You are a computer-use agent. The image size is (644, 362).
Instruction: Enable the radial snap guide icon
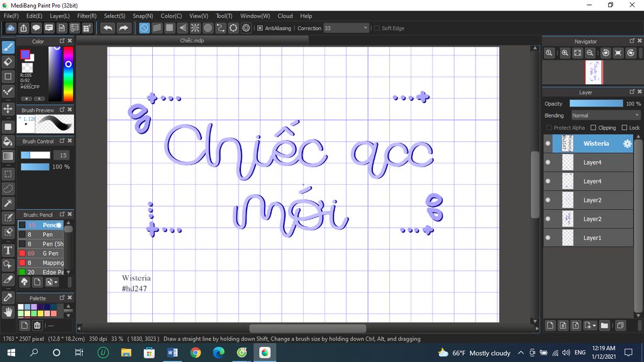pyautogui.click(x=195, y=28)
